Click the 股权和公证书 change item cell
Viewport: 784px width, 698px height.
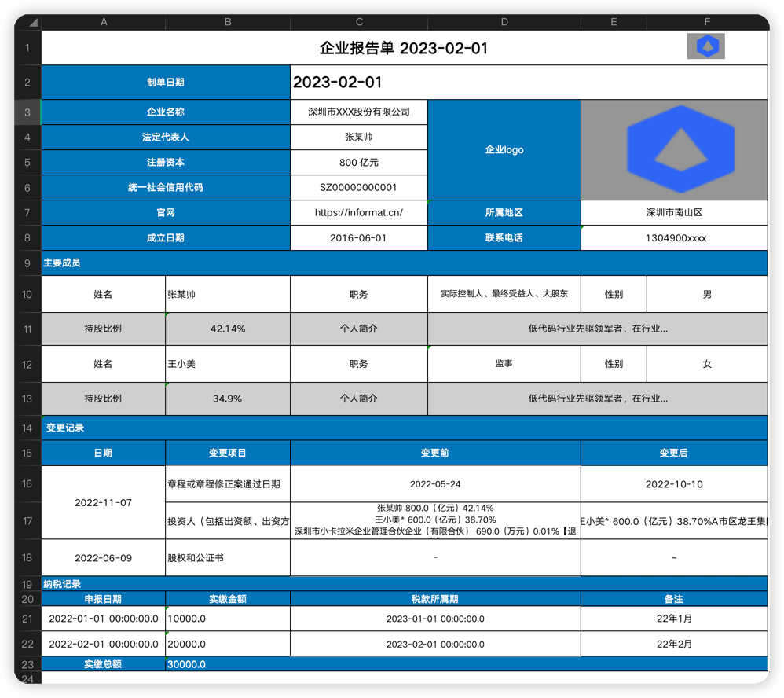(228, 557)
